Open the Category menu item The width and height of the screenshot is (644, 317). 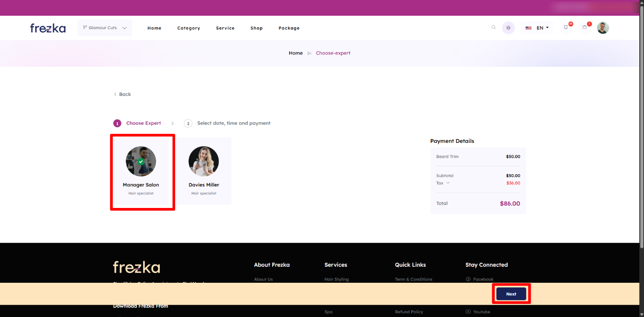coord(189,28)
